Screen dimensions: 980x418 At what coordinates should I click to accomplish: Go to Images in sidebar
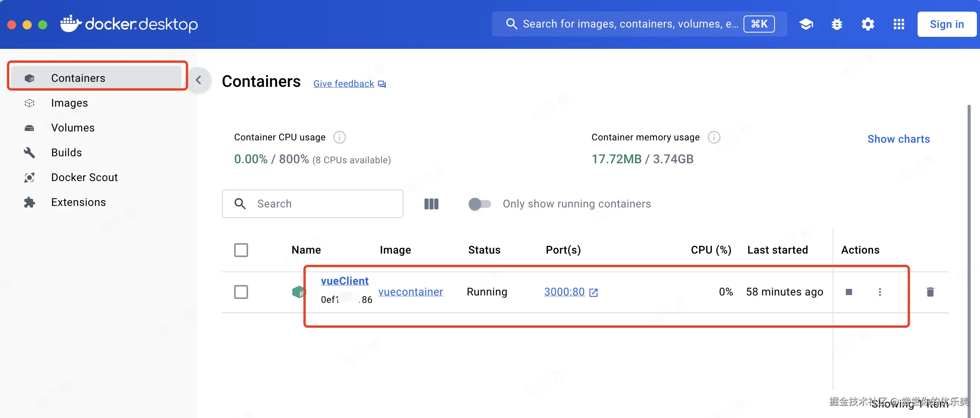70,103
